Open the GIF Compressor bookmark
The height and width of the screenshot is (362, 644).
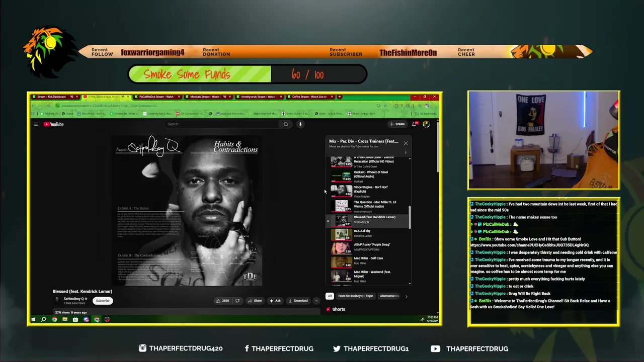[x=189, y=114]
